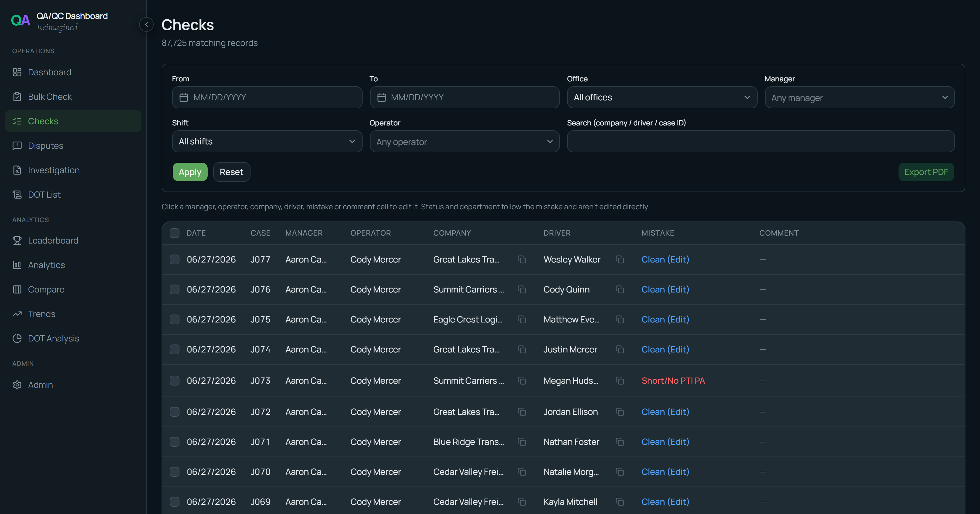Copy driver name Justin Mercer
980x514 pixels.
tap(620, 349)
